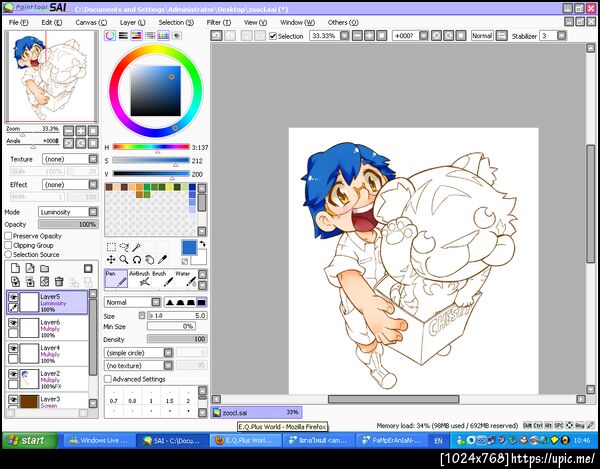Select the Color Picker eyedropper tool
600x469 pixels.
coord(162,260)
